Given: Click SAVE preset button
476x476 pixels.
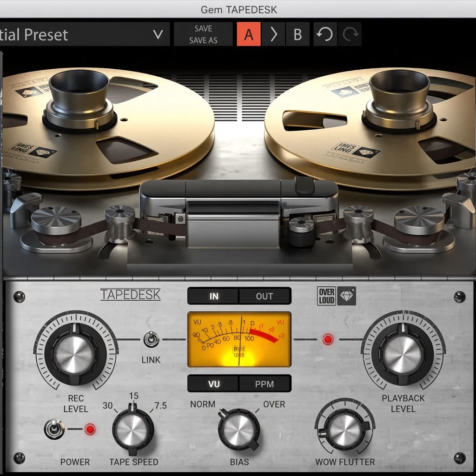Looking at the screenshot, I should [203, 28].
